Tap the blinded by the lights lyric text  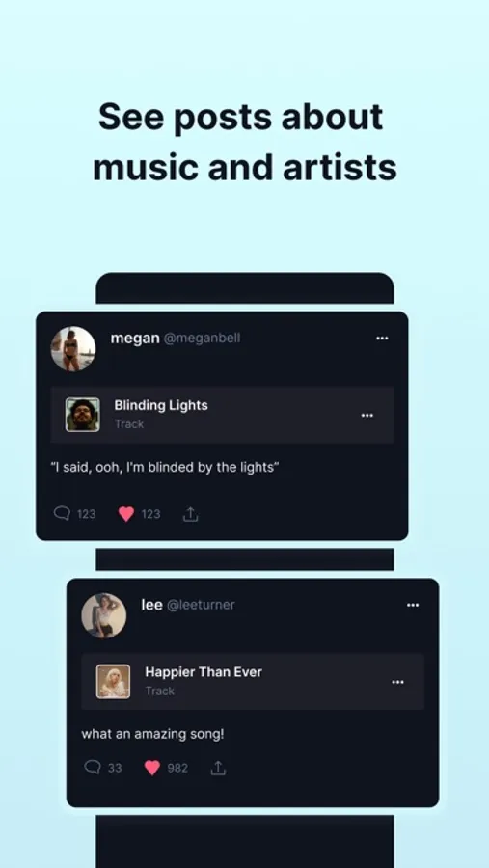pos(165,467)
